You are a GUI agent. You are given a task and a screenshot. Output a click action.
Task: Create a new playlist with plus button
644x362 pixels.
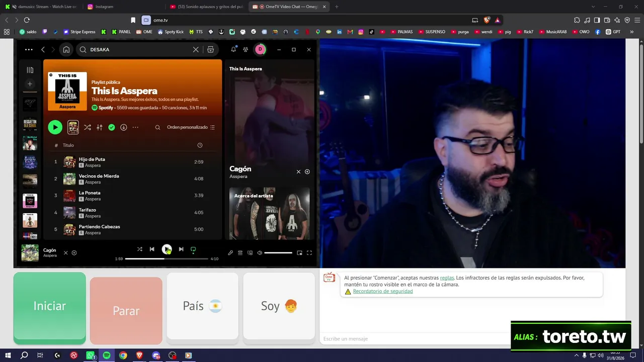click(30, 84)
